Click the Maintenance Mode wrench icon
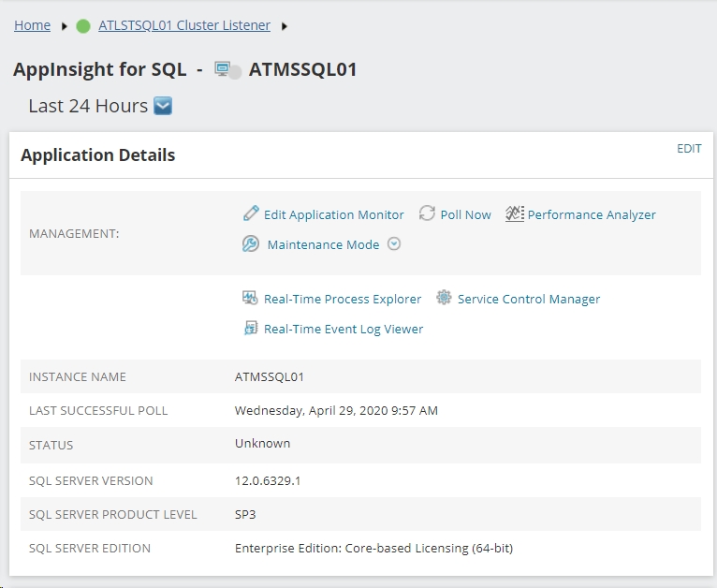Screen dimensions: 717x588 (x=251, y=244)
